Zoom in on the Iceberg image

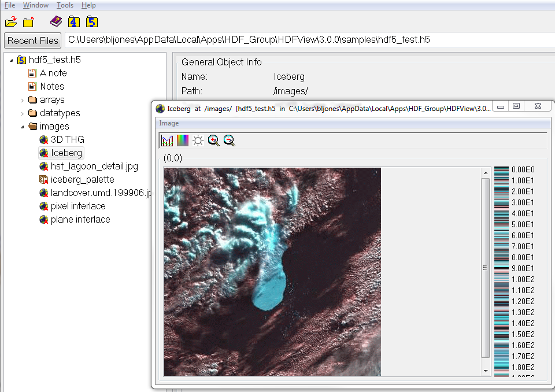point(214,140)
